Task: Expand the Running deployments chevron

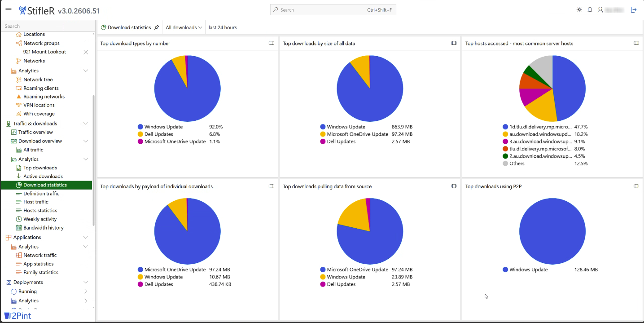Action: [86, 292]
